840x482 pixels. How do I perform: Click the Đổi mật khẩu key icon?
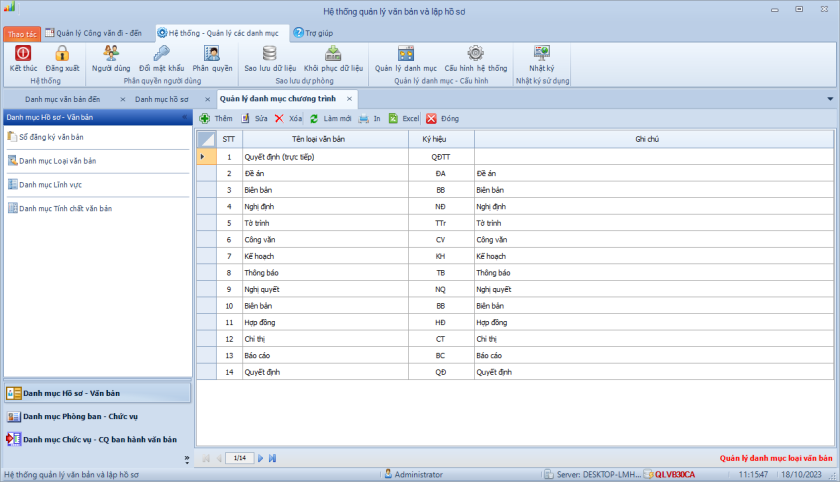point(161,54)
